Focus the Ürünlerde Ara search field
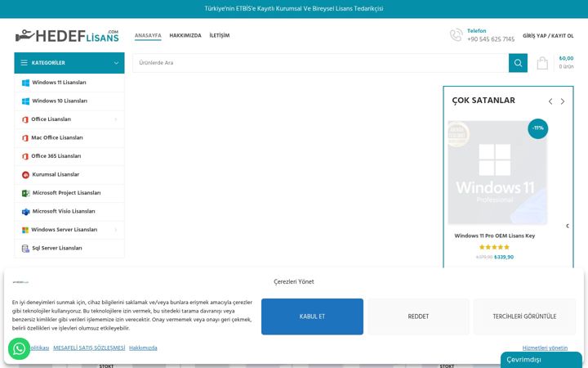This screenshot has height=368, width=588. coord(321,63)
